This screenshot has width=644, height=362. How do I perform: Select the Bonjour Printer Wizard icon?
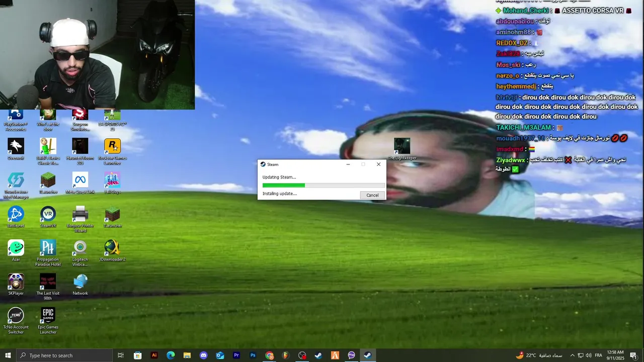click(x=80, y=219)
